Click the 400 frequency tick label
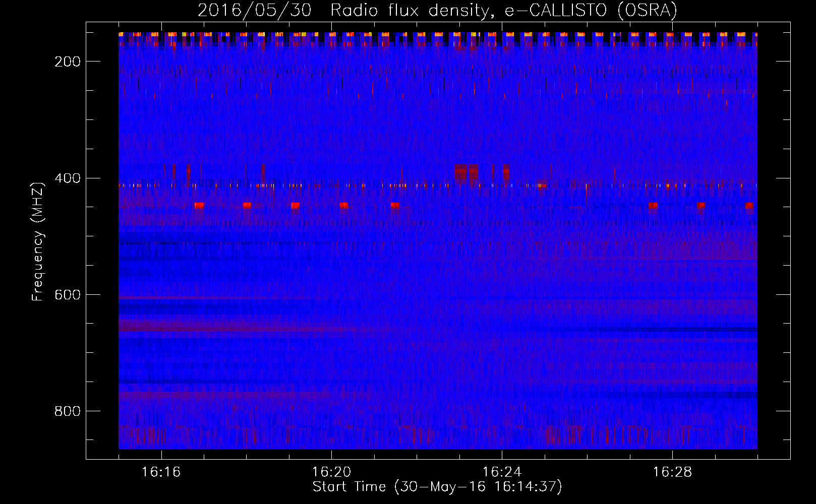The width and height of the screenshot is (816, 504). pos(68,178)
